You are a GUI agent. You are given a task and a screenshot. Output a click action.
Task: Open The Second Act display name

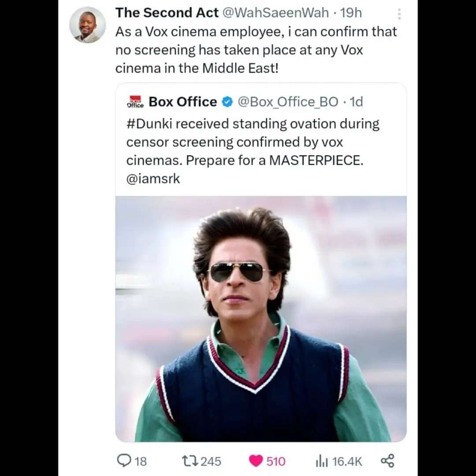click(x=167, y=13)
